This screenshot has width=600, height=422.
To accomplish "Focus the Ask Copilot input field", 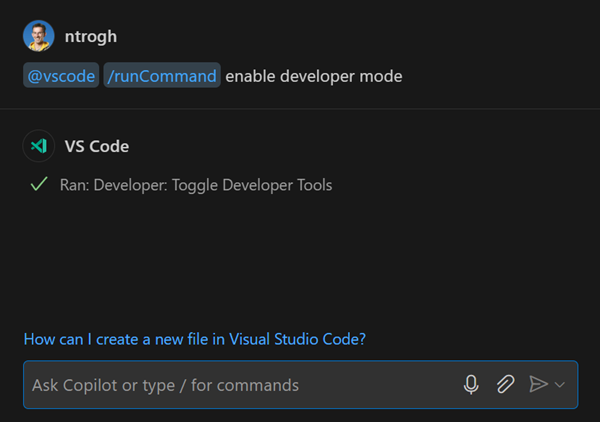I will click(240, 385).
